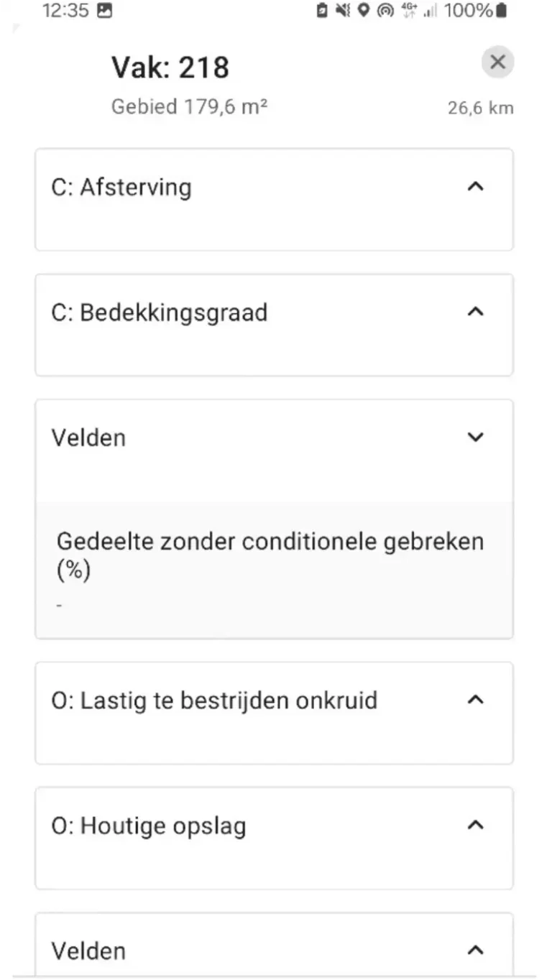
Task: Tap the image notification icon beside clock
Action: 105,11
